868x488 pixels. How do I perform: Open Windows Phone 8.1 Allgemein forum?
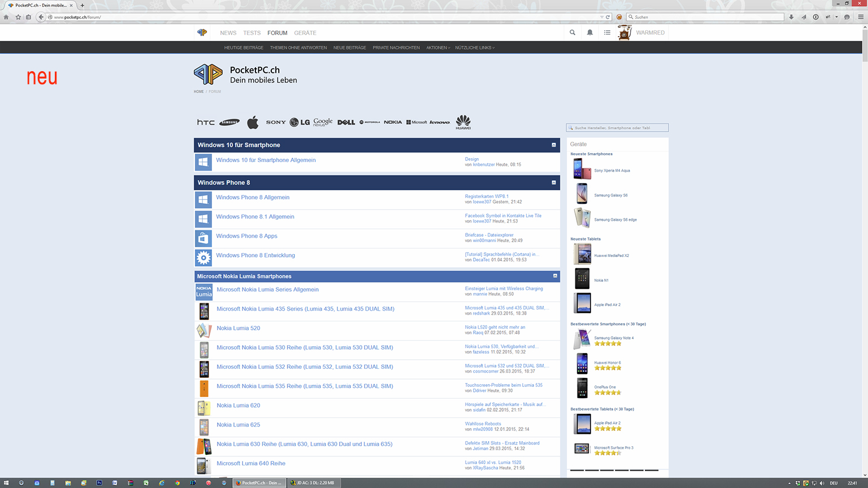[255, 217]
